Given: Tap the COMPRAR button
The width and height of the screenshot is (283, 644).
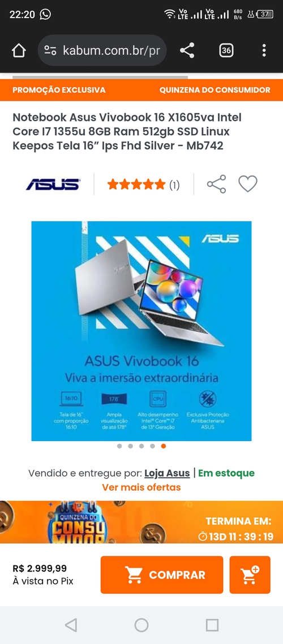Looking at the screenshot, I should click(x=162, y=574).
